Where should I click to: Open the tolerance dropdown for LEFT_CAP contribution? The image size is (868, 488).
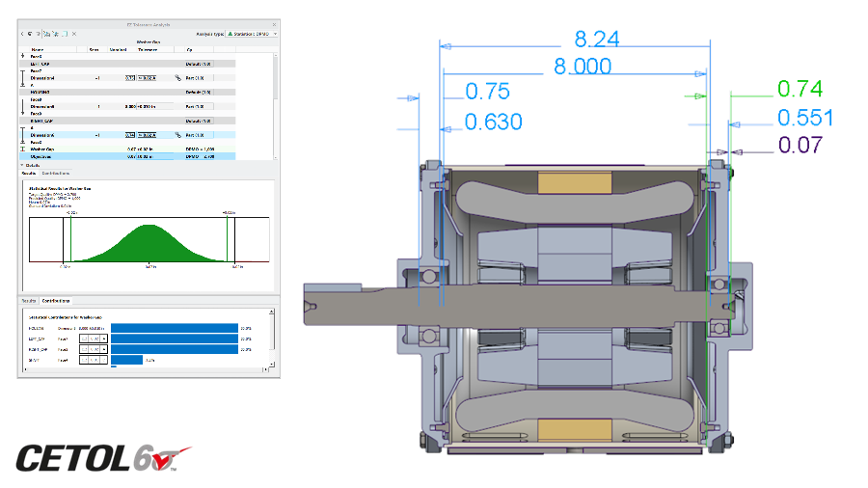[x=103, y=339]
